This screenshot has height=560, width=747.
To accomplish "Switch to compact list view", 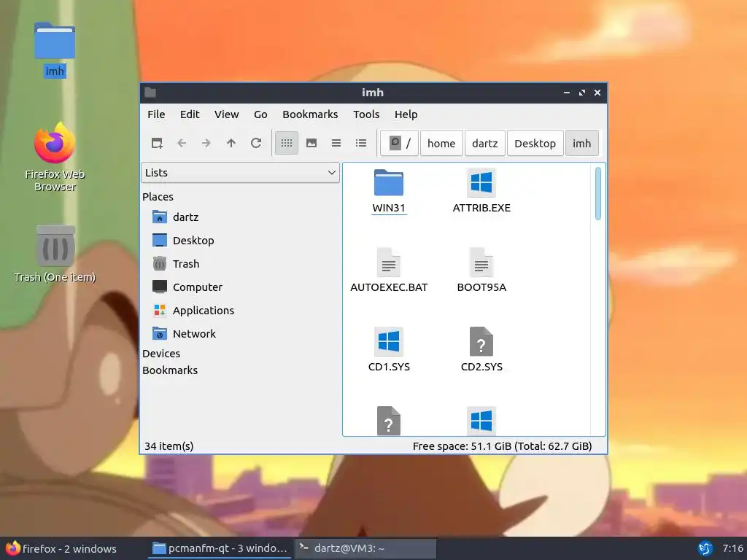I will click(336, 143).
